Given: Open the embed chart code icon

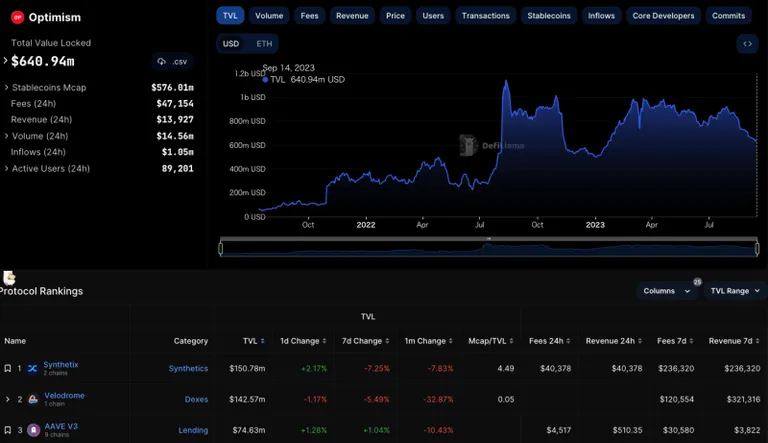Looking at the screenshot, I should (x=747, y=44).
